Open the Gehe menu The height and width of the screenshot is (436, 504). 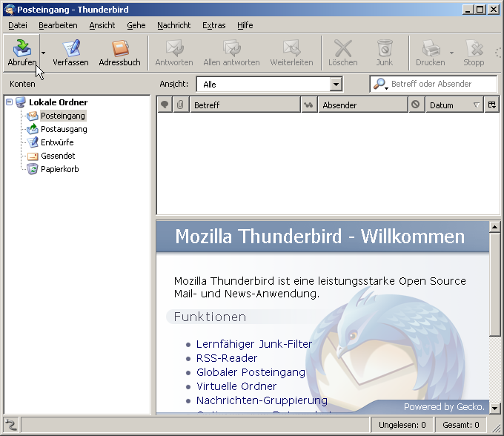coord(136,25)
